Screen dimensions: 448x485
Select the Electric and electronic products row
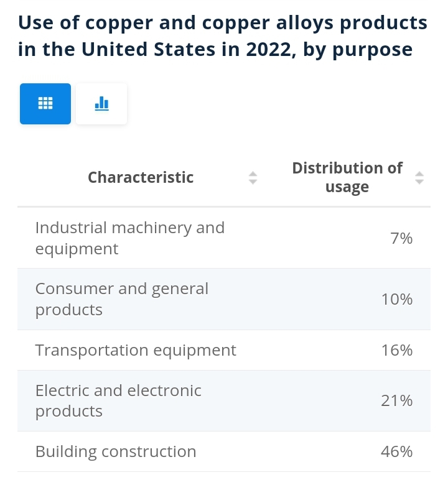(224, 401)
